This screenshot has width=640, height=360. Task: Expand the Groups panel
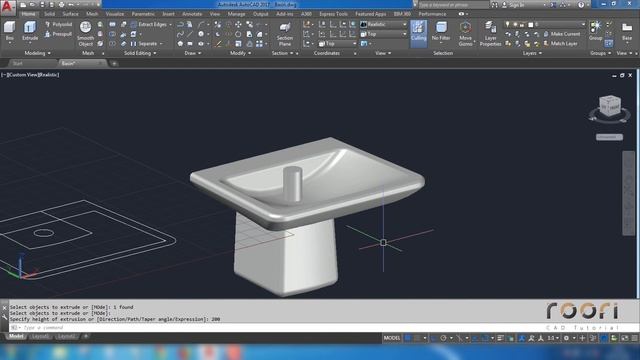coord(600,53)
